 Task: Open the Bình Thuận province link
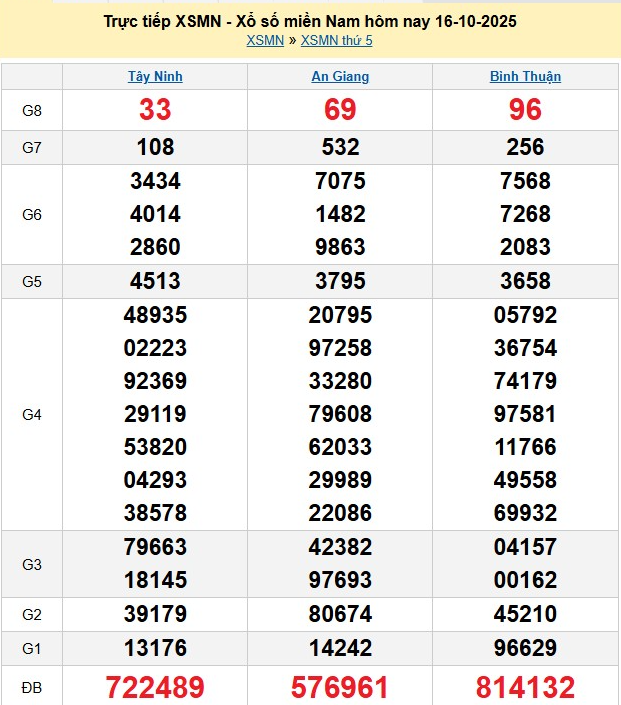coord(525,77)
